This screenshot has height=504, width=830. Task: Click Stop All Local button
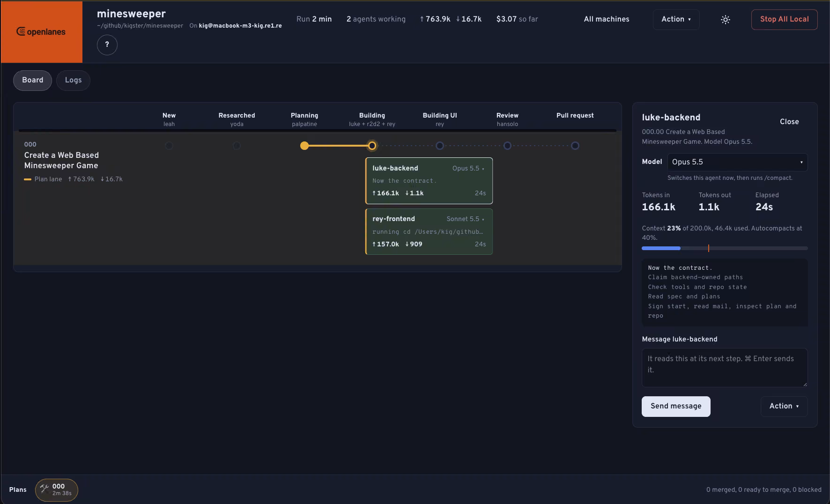click(x=784, y=20)
